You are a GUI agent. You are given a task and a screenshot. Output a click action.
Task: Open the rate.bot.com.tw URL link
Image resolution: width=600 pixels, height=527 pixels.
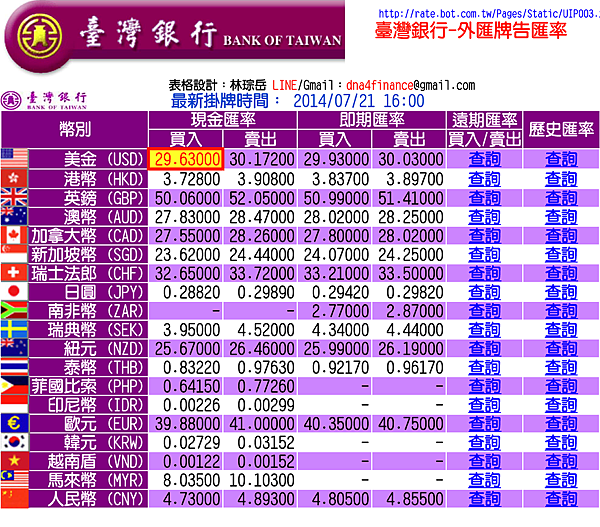489,14
